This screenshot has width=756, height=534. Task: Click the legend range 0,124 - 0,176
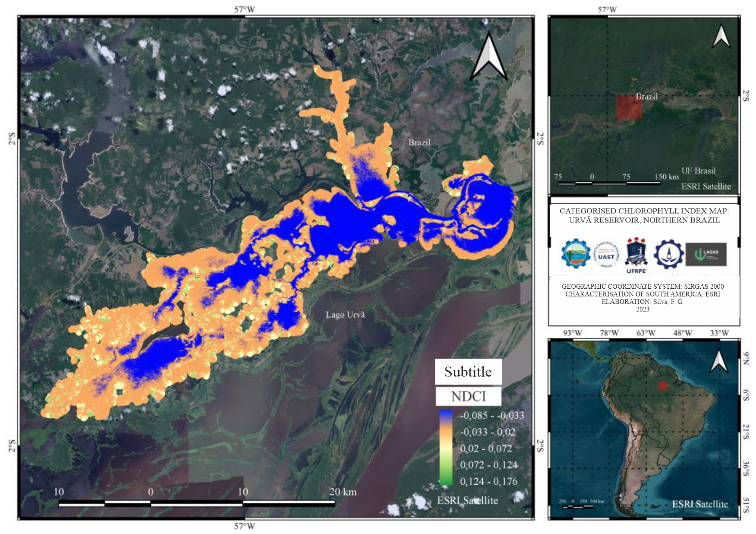coord(489,481)
